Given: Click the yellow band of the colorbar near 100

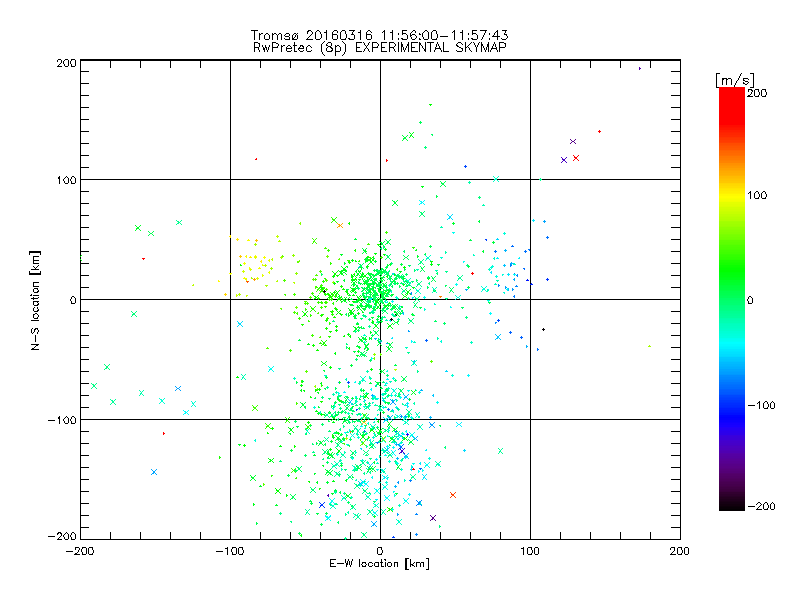Looking at the screenshot, I should click(732, 196).
